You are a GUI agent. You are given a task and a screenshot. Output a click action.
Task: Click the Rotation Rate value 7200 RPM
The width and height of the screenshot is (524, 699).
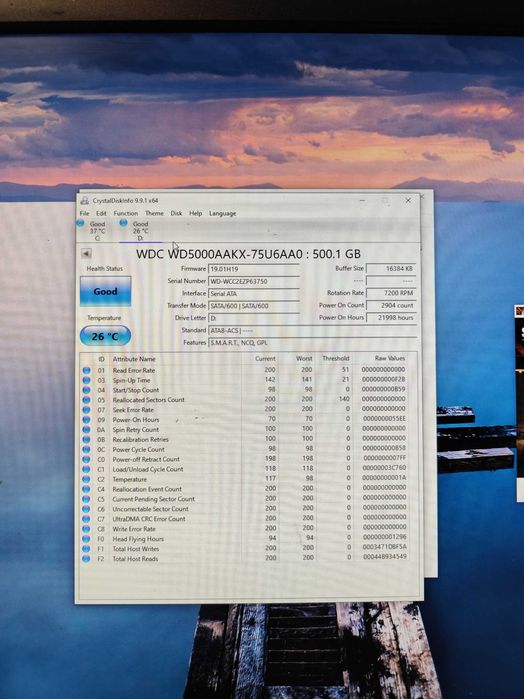coord(391,293)
